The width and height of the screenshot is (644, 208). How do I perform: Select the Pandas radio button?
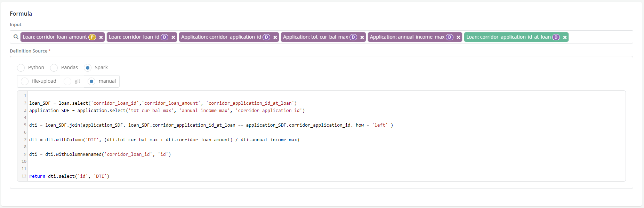point(54,67)
